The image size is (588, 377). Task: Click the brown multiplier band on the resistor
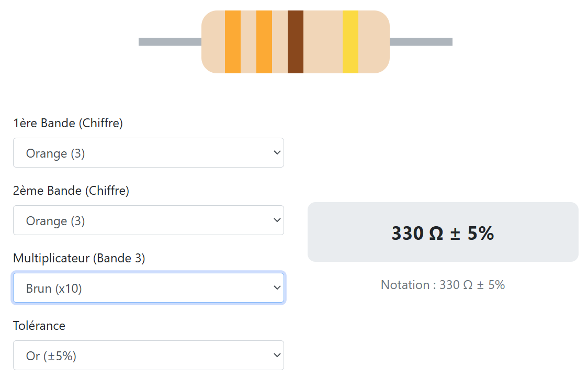[296, 42]
